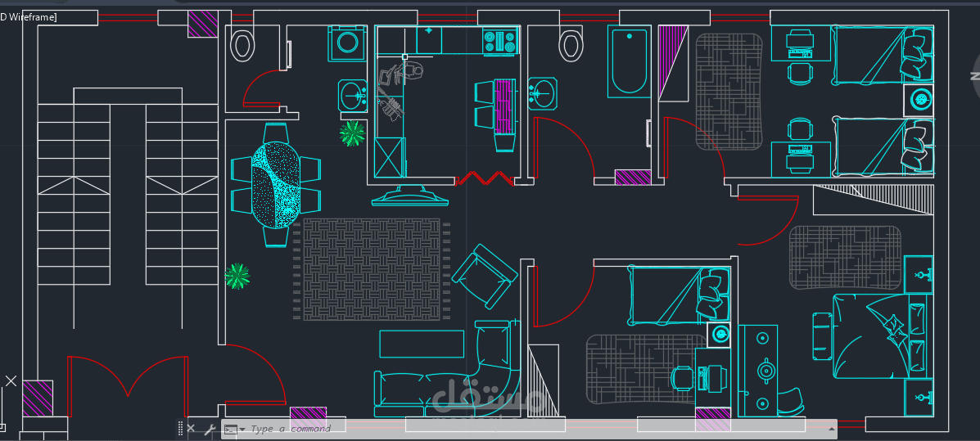Select the kitchen stove cooktop block

tap(501, 41)
